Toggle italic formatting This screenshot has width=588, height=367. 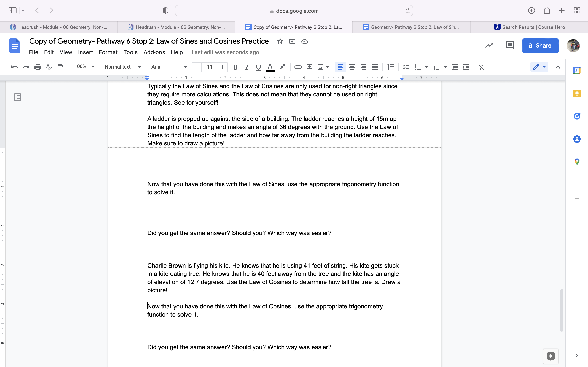[247, 67]
